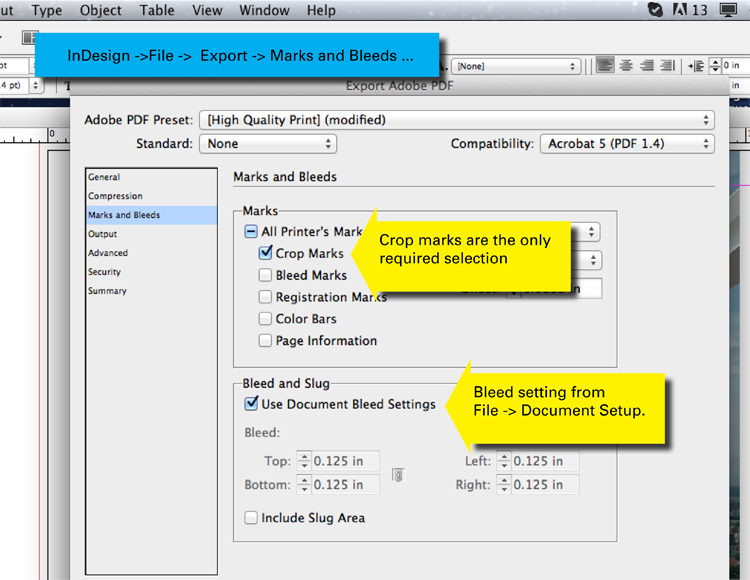Toggle Use Document Bleed Settings checkbox
Image resolution: width=750 pixels, height=580 pixels.
pos(251,403)
